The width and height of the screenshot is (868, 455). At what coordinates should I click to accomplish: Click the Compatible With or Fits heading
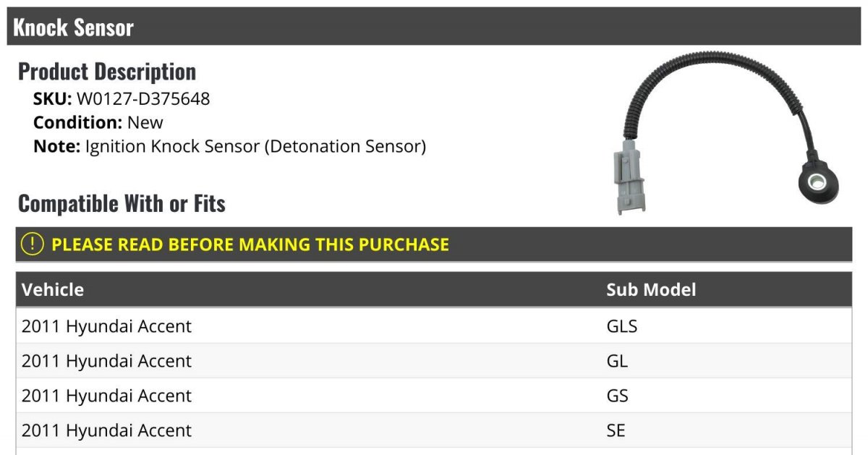(x=122, y=204)
